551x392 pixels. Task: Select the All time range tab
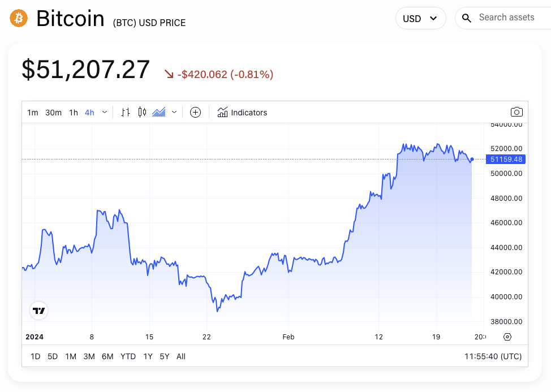(x=180, y=356)
